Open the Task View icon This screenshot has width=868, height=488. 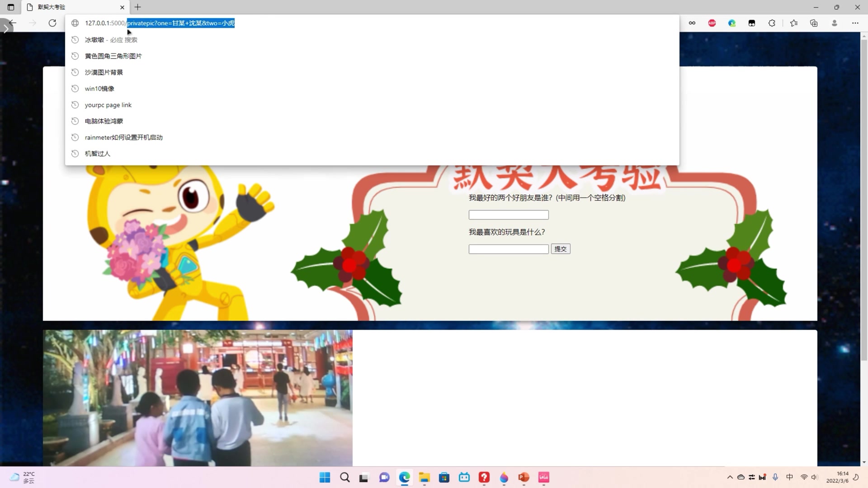[364, 478]
